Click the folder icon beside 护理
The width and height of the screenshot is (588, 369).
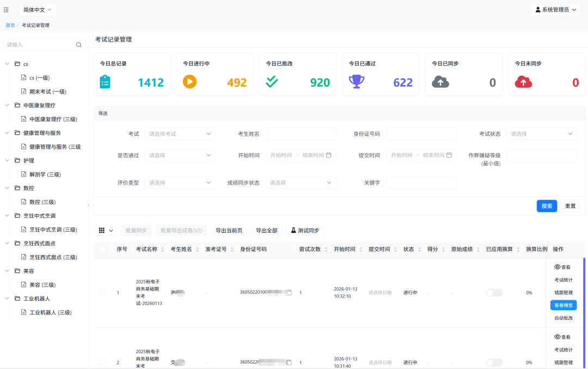click(x=17, y=160)
